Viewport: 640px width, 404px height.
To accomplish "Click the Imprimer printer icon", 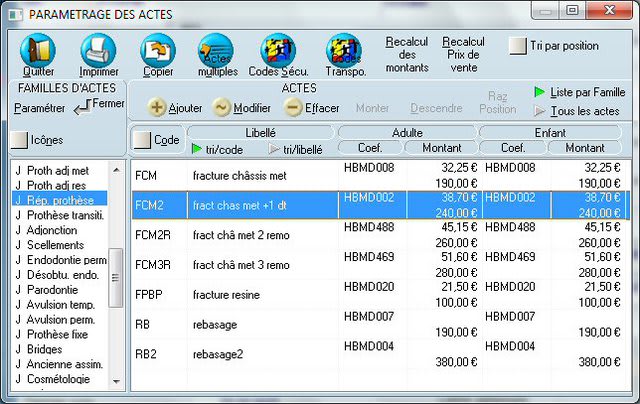I will [x=98, y=50].
